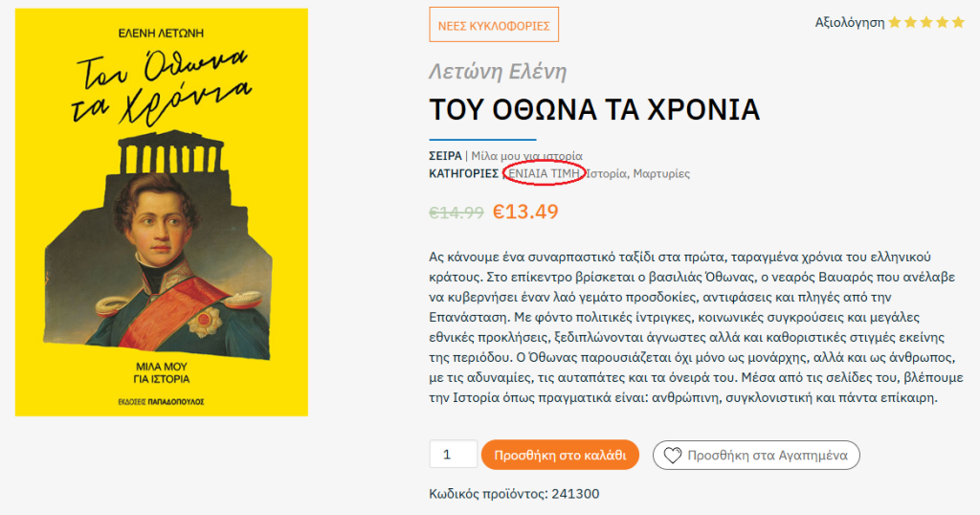Select the fourth rating star
The image size is (980, 515).
tap(942, 22)
